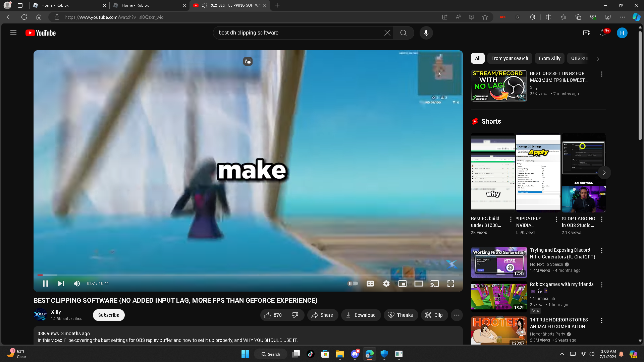The image size is (644, 362).
Task: Refresh the current page
Action: (24, 17)
